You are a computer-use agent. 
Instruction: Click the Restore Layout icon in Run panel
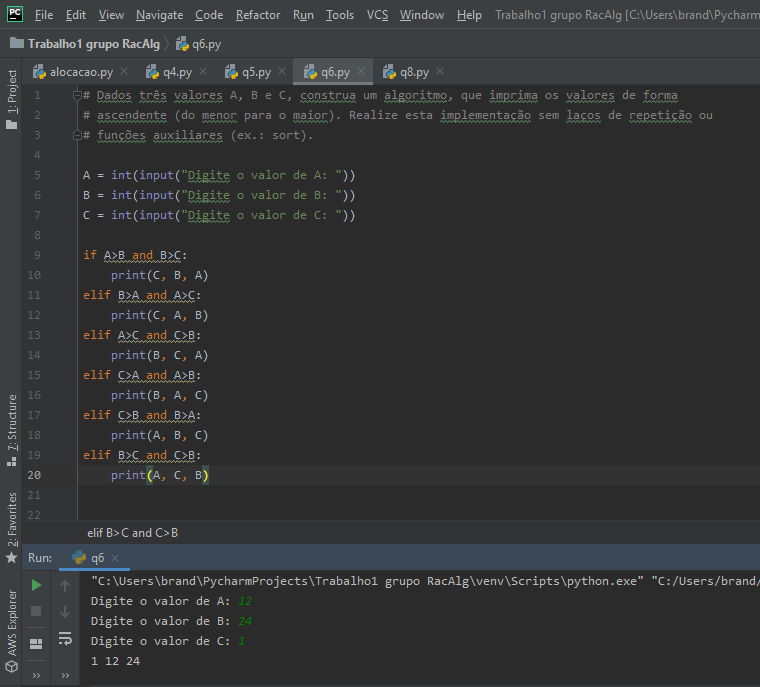(x=36, y=643)
